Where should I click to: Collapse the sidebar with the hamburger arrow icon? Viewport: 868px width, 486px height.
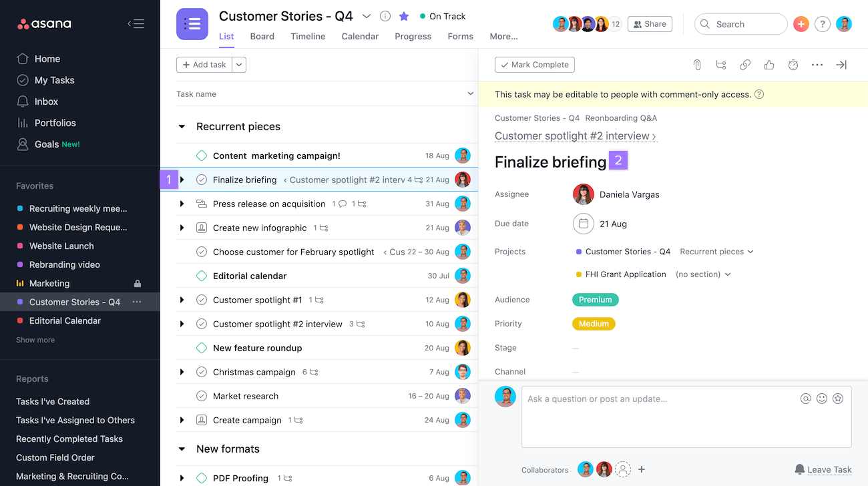[136, 24]
